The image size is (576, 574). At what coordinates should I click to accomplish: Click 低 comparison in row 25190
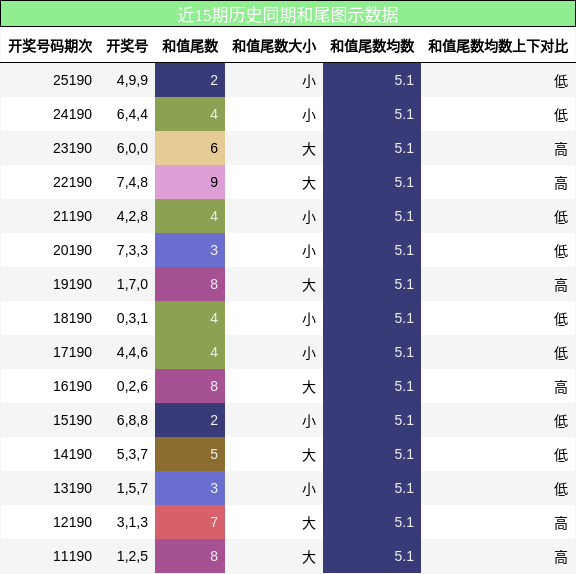(x=561, y=81)
